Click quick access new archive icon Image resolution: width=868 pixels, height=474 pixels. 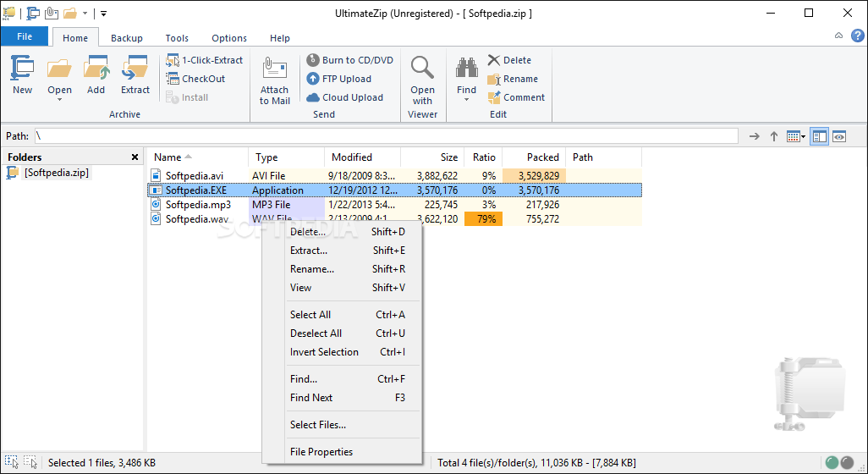[x=33, y=13]
